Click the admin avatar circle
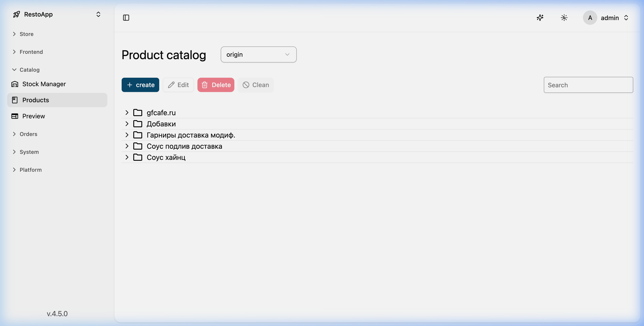Viewport: 644px width, 326px height. pyautogui.click(x=590, y=18)
